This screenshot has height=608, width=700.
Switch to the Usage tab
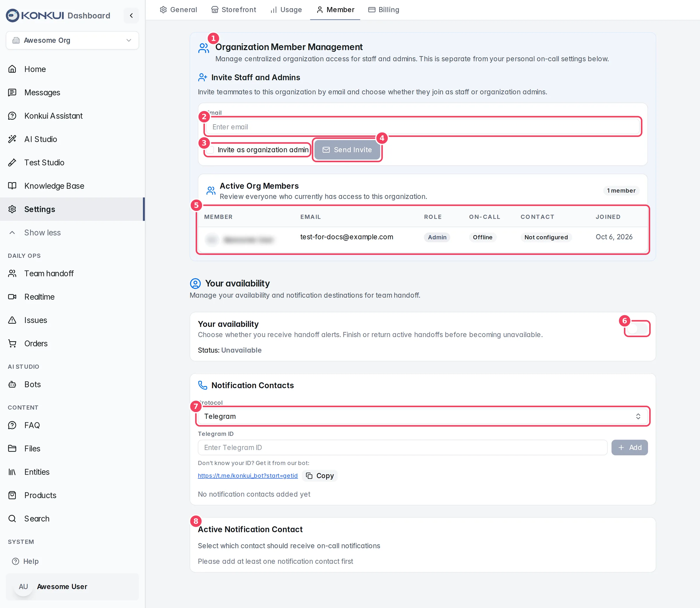(x=286, y=10)
